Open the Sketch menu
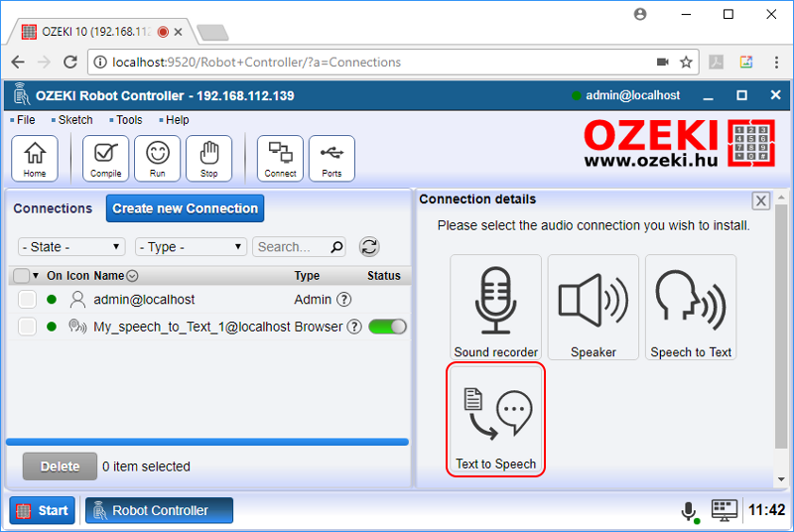The image size is (794, 532). 75,120
